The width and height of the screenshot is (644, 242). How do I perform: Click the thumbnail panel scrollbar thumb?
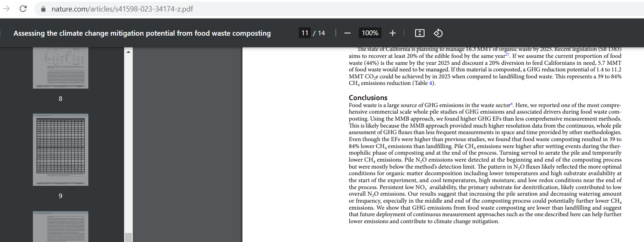pyautogui.click(x=128, y=237)
